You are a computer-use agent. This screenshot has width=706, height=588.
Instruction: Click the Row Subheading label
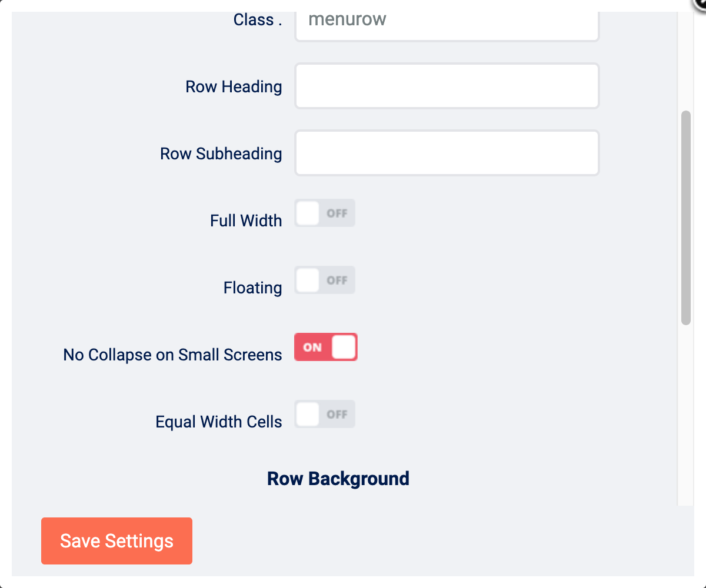coord(221,154)
